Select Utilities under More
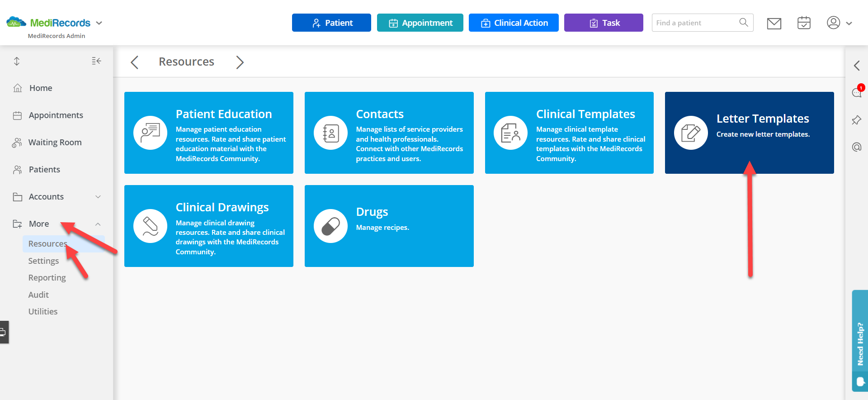The width and height of the screenshot is (868, 400). click(43, 311)
